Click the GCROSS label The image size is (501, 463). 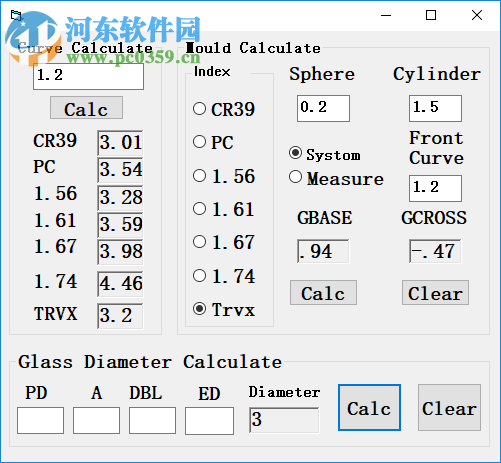click(x=434, y=218)
